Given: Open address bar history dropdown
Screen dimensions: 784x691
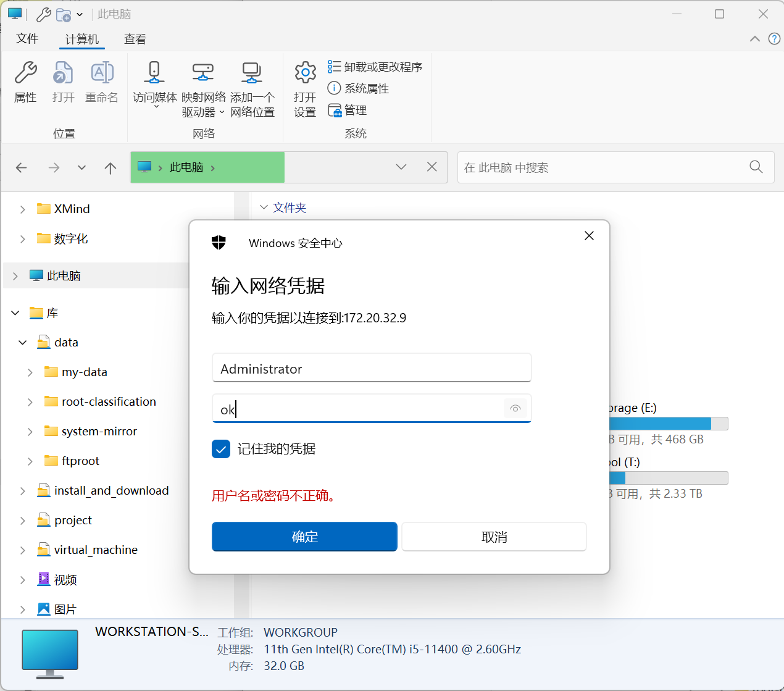Looking at the screenshot, I should 401,167.
